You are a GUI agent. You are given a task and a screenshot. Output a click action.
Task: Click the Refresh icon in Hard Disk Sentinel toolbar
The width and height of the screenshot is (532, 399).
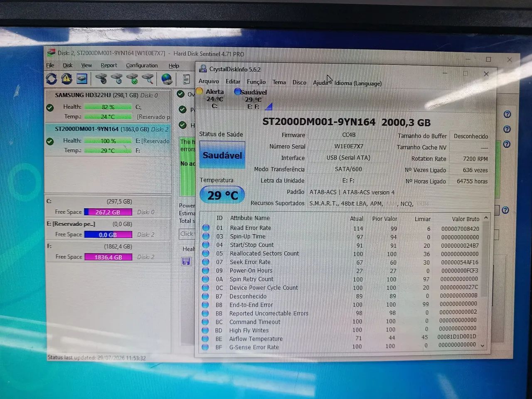pyautogui.click(x=52, y=79)
